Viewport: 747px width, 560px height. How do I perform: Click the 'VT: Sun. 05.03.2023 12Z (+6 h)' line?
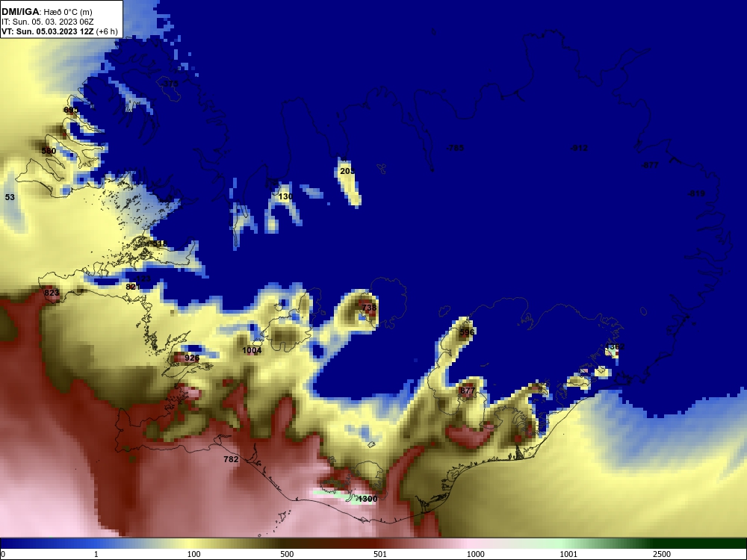click(59, 31)
